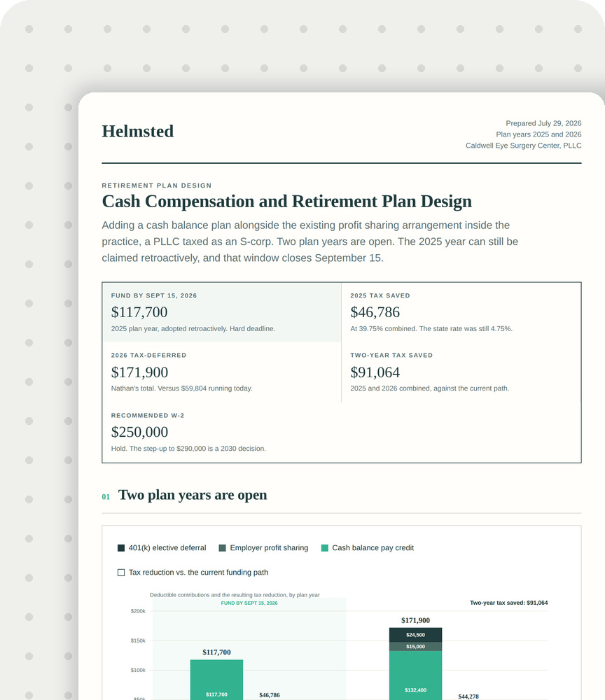The height and width of the screenshot is (700, 605).
Task: Click the Cash Compensation and Retirement Plan Design title
Action: coord(286,202)
